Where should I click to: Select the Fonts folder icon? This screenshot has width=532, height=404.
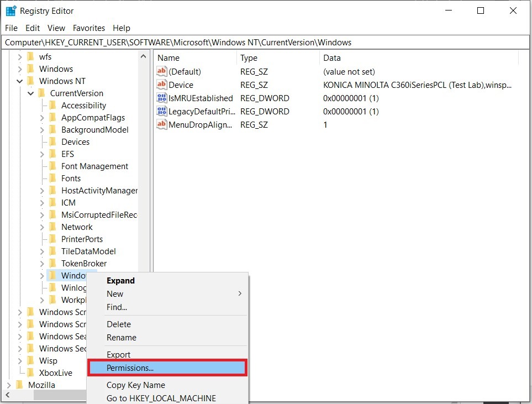point(53,178)
